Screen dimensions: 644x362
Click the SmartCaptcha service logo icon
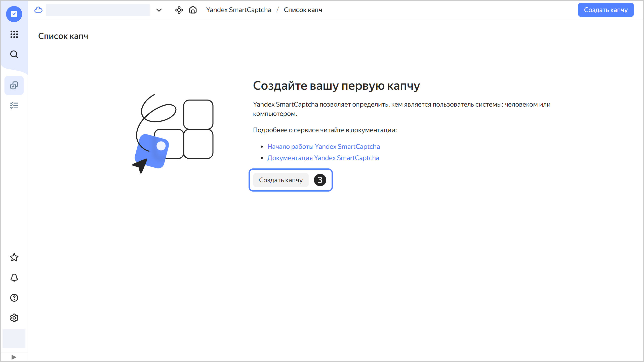14,14
